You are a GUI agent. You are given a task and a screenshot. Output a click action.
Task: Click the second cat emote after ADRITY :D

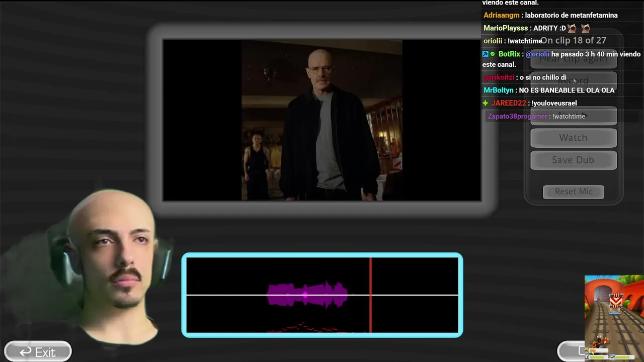tap(586, 28)
